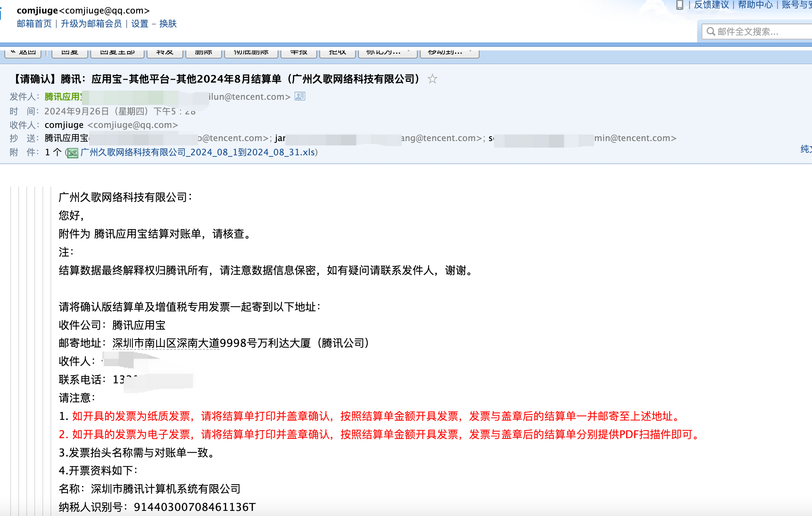Click the 深圳市南山区深南大道 address link
This screenshot has width=812, height=516.
point(166,343)
